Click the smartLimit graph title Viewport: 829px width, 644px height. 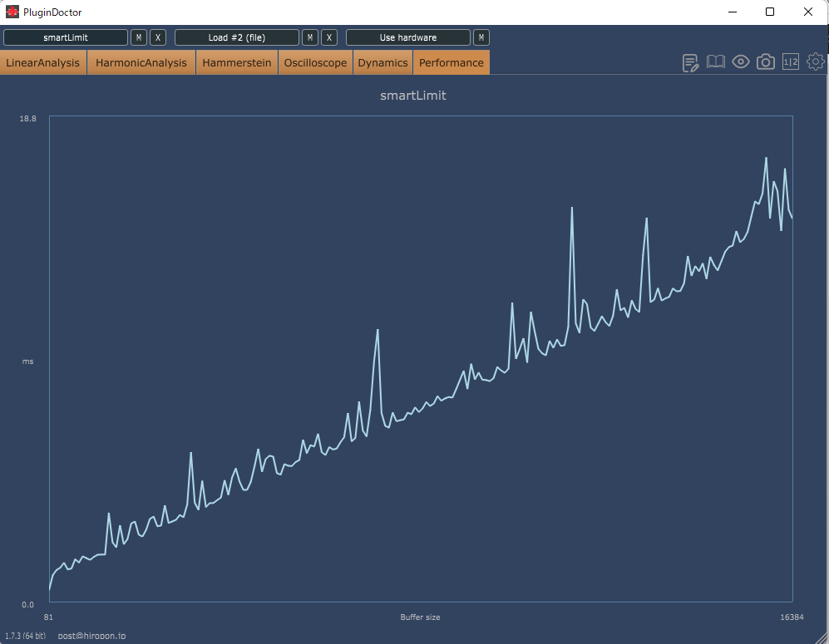413,96
